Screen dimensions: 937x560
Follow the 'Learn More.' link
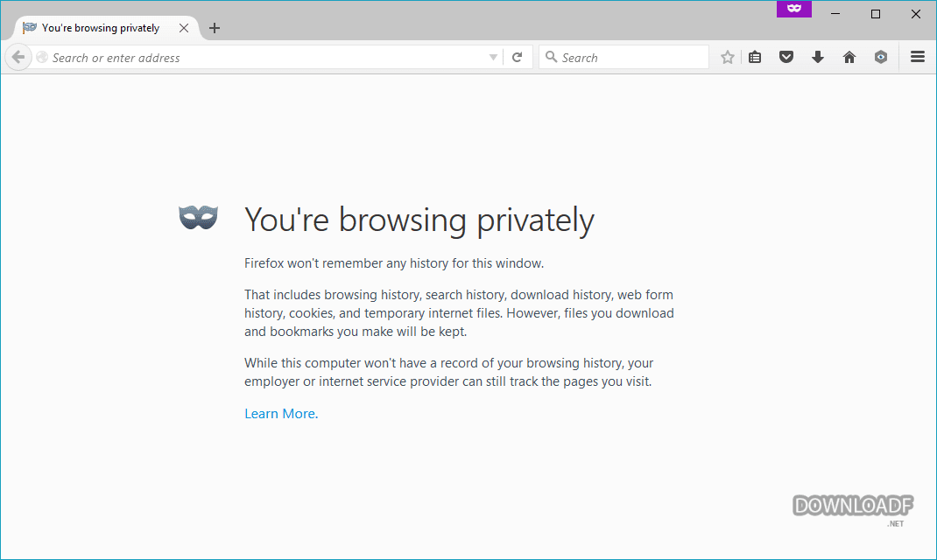(x=281, y=414)
